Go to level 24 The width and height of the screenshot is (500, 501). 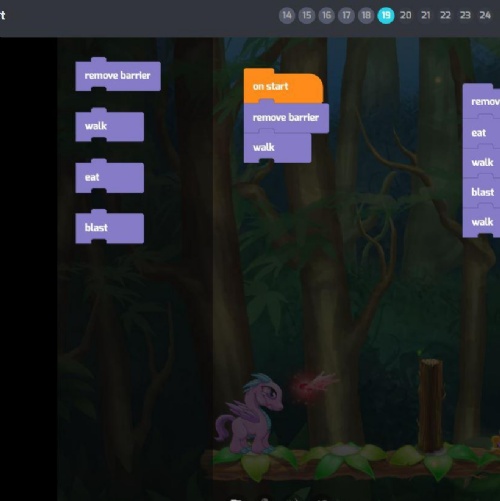pos(485,15)
